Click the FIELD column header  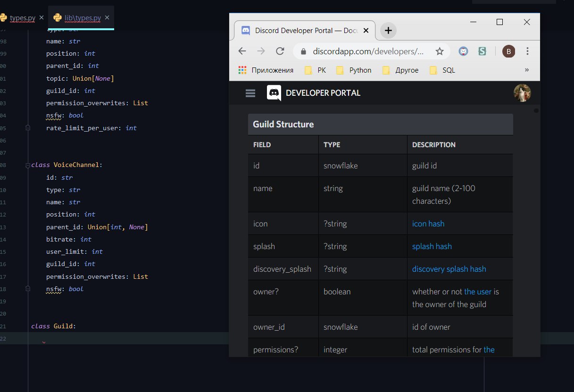pyautogui.click(x=262, y=145)
